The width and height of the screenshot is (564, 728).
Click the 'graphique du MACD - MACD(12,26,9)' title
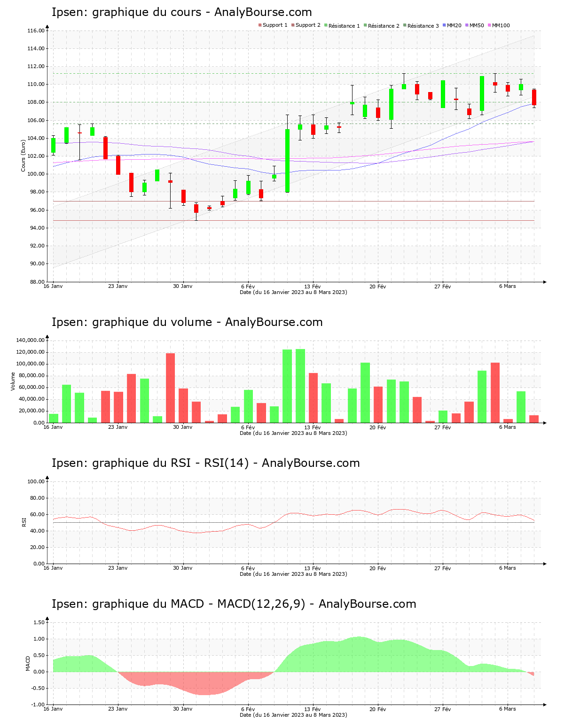(x=199, y=604)
